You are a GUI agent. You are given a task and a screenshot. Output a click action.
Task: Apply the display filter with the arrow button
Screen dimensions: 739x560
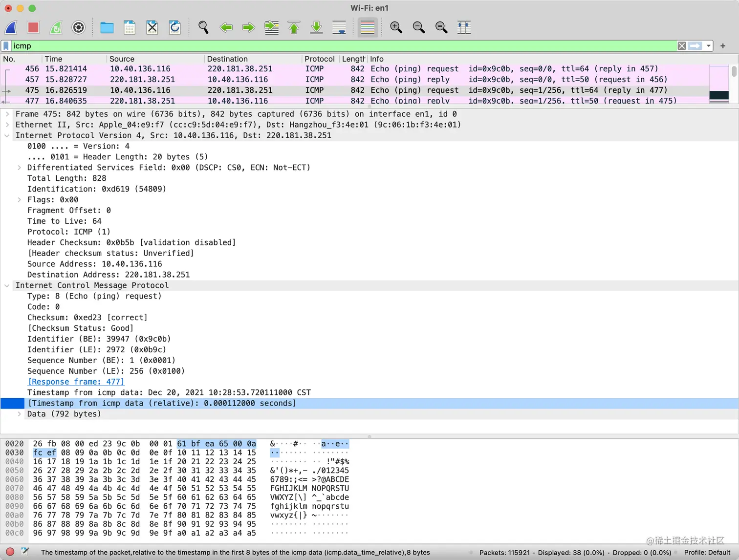coord(695,46)
